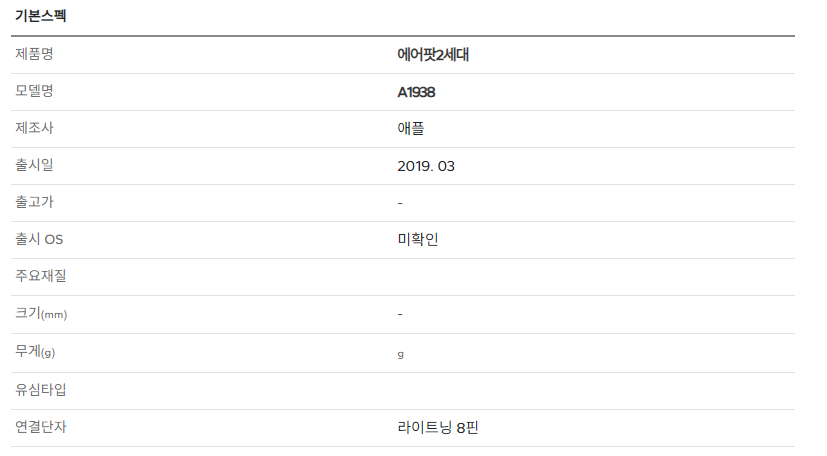The width and height of the screenshot is (827, 456).
Task: Click the 연결단자 row label
Action: click(41, 426)
